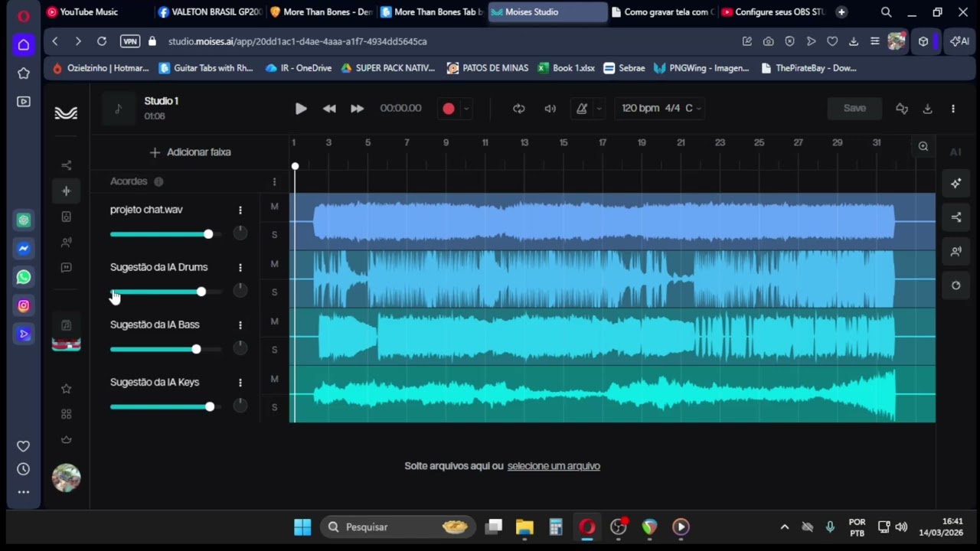Mute the Sugestão da IA Bass track
This screenshot has height=551, width=980.
pos(274,321)
